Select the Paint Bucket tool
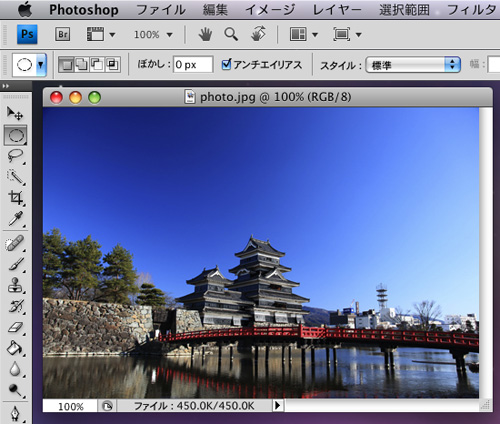Image resolution: width=500 pixels, height=424 pixels. click(15, 348)
